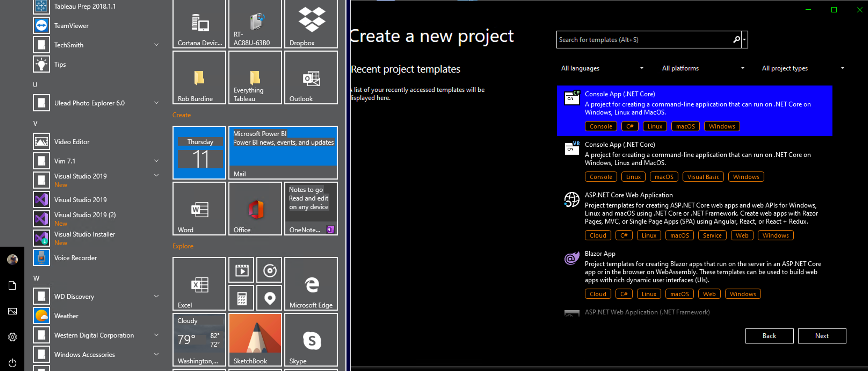The height and width of the screenshot is (371, 868).
Task: Click the search magnifier icon in template search
Action: point(737,40)
